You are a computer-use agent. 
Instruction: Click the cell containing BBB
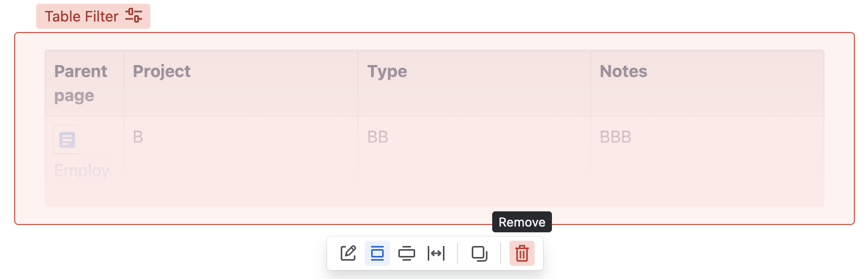click(x=707, y=149)
